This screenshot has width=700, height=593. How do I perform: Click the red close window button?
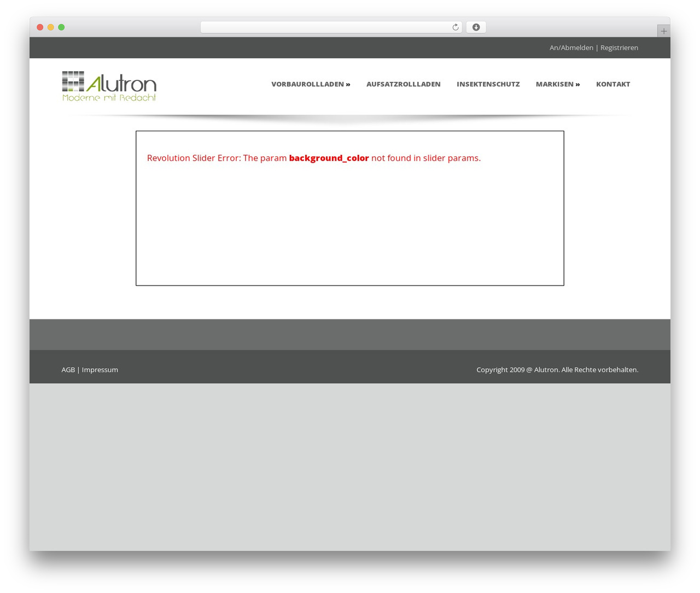[x=40, y=27]
